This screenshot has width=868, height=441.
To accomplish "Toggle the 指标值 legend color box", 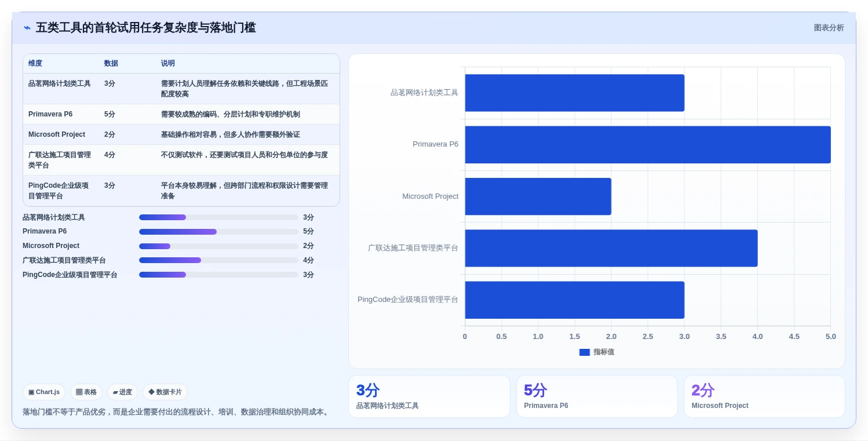I will 584,352.
